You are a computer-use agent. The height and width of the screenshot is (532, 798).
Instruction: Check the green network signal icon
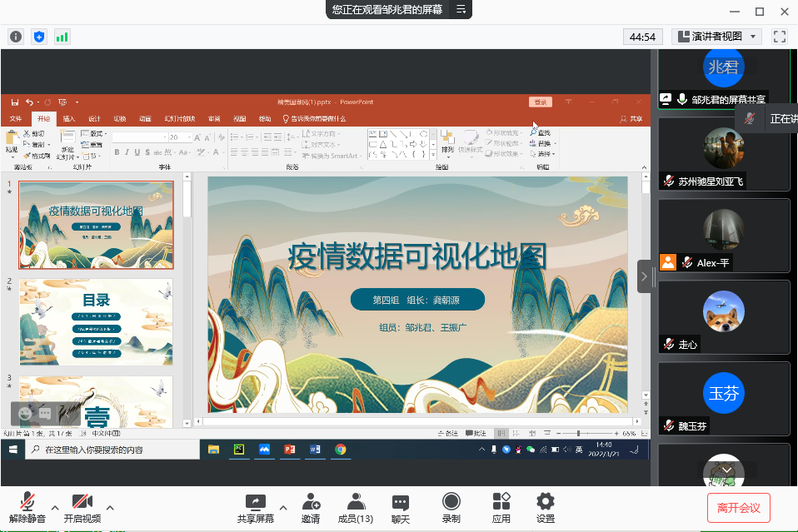pyautogui.click(x=62, y=37)
